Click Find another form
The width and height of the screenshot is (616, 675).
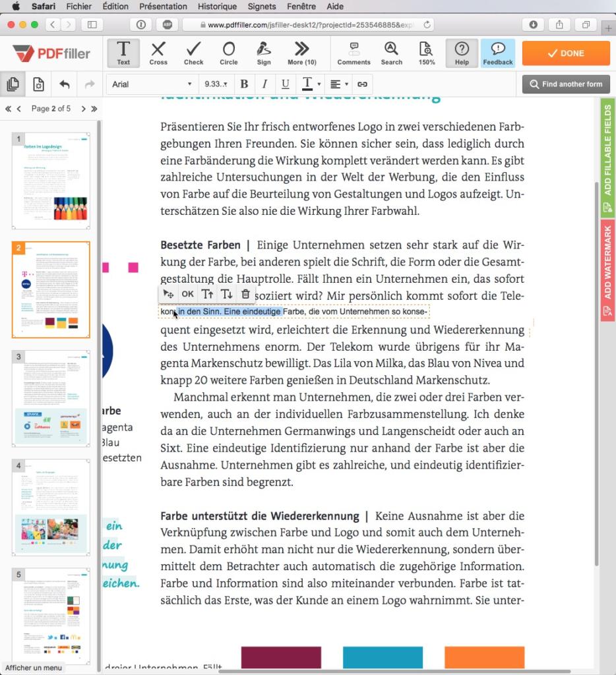(566, 84)
